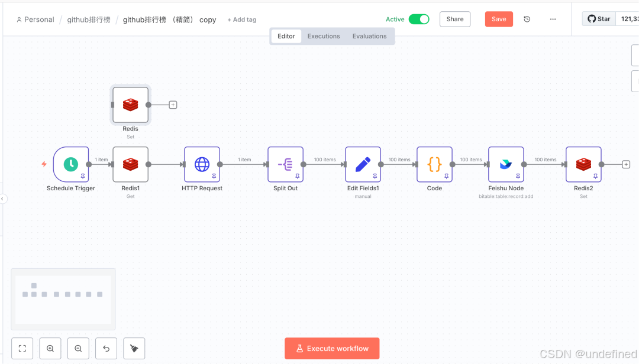The height and width of the screenshot is (364, 639).
Task: Open the Edit Fields1 node
Action: point(363,164)
